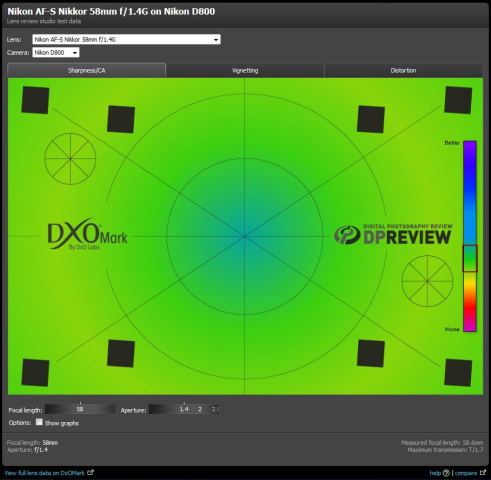This screenshot has height=480, width=491.
Task: Click the Focal length slider at 58
Action: (80, 409)
